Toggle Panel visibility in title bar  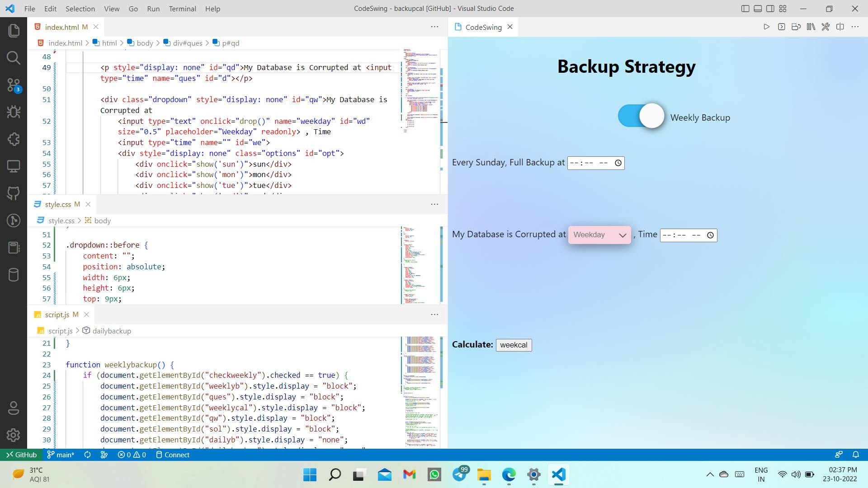pyautogui.click(x=758, y=9)
